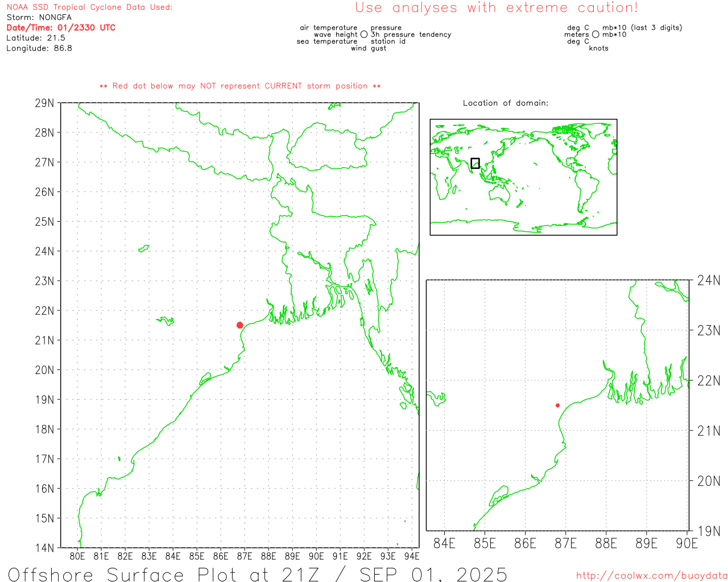Click the 94E longitude label

point(411,556)
